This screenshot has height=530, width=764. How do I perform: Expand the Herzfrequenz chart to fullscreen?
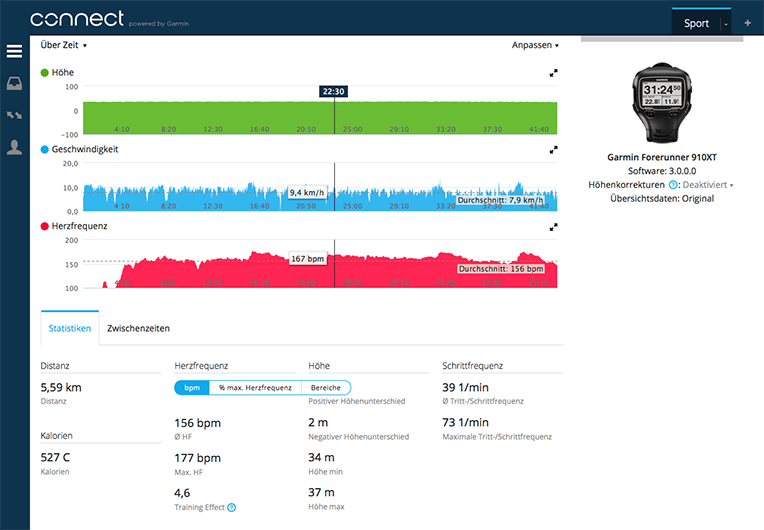point(553,227)
